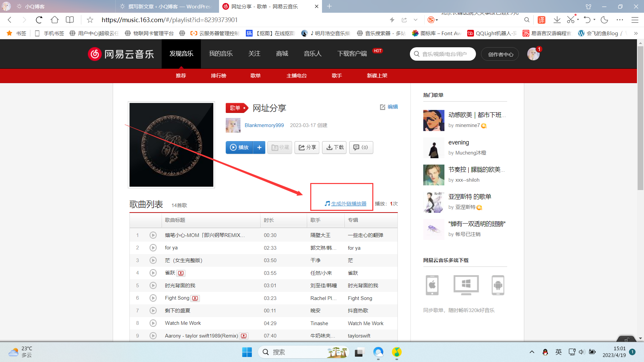Open 亚涅斯特 的歌单 playlist

tap(470, 197)
